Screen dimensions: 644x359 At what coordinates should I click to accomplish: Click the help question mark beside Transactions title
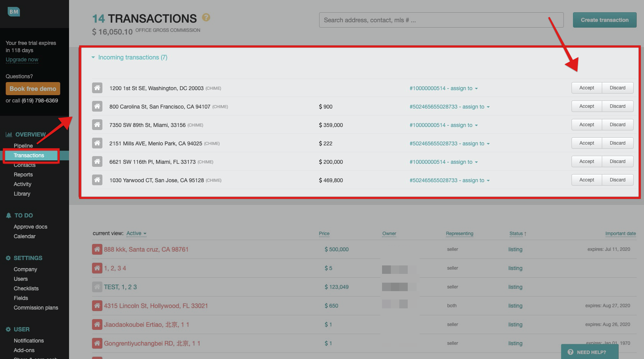206,17
